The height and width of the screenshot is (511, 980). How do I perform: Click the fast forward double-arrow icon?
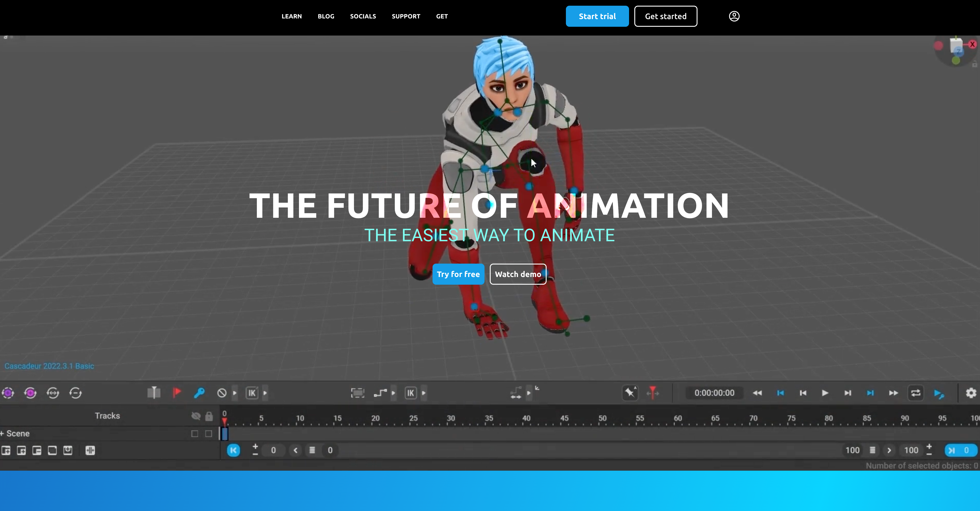click(893, 393)
